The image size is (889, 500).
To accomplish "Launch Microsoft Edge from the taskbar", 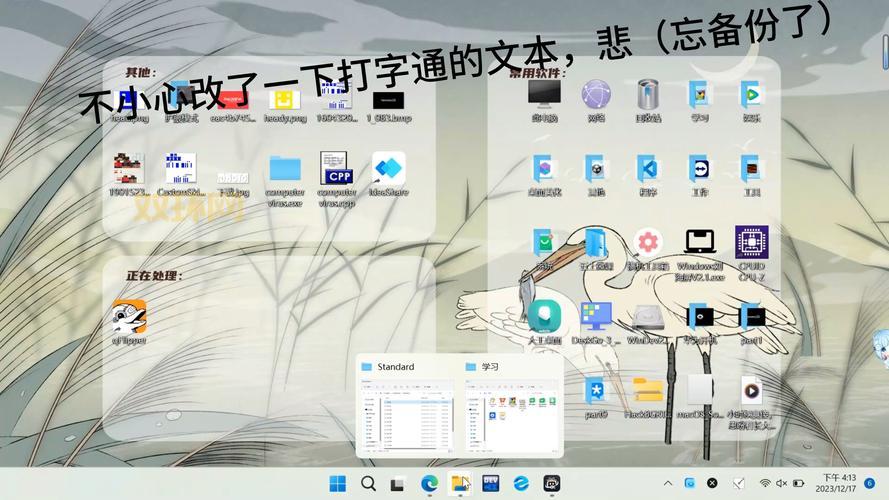I will click(429, 484).
